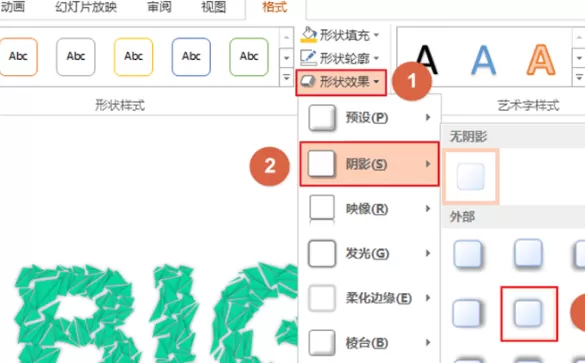Click the 映像 reflection effect icon
This screenshot has height=363, width=585.
(322, 209)
